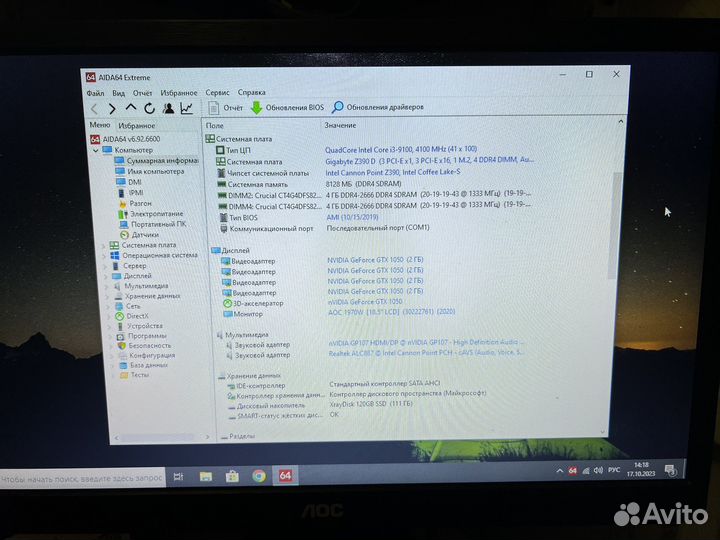The height and width of the screenshot is (540, 720).
Task: Switch to the Меню tab in sidebar
Action: pos(100,125)
